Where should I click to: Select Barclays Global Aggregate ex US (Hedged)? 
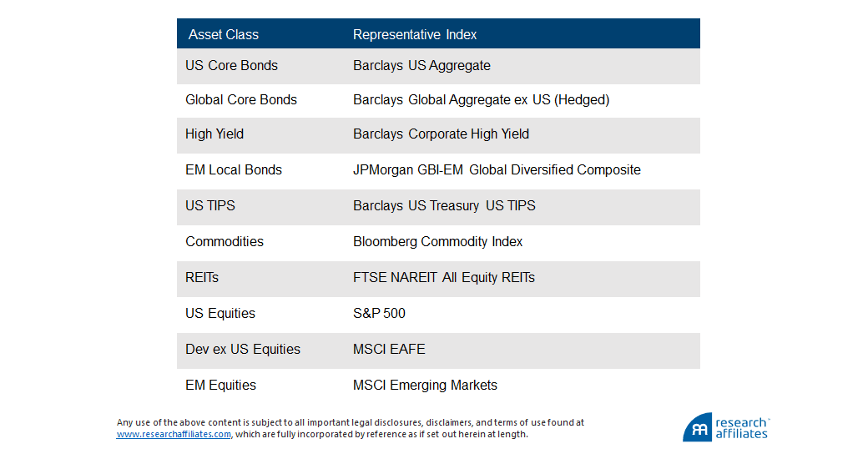(481, 99)
